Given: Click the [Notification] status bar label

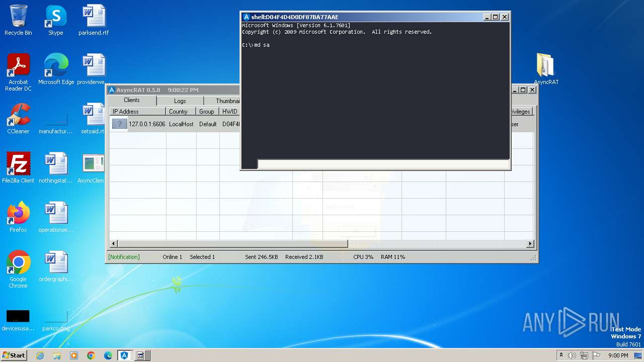Looking at the screenshot, I should (124, 257).
